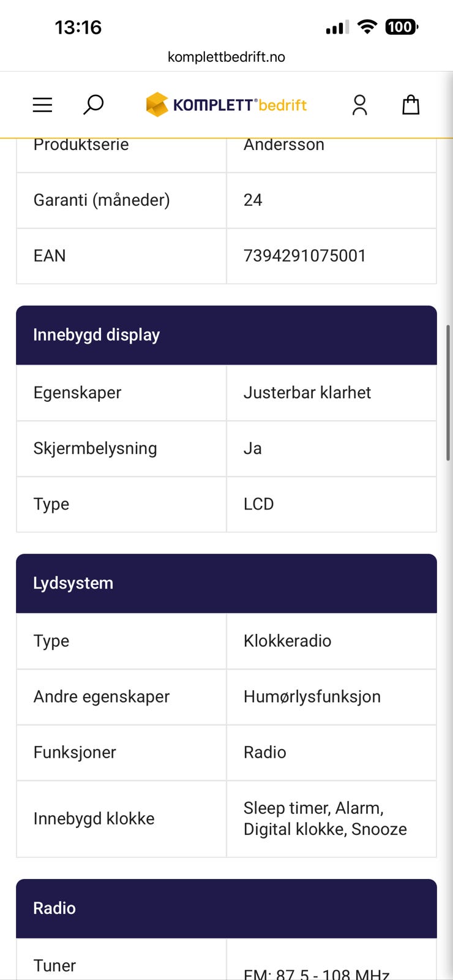The width and height of the screenshot is (453, 980).
Task: Tap the komplettbedrift.no address bar
Action: point(226,57)
